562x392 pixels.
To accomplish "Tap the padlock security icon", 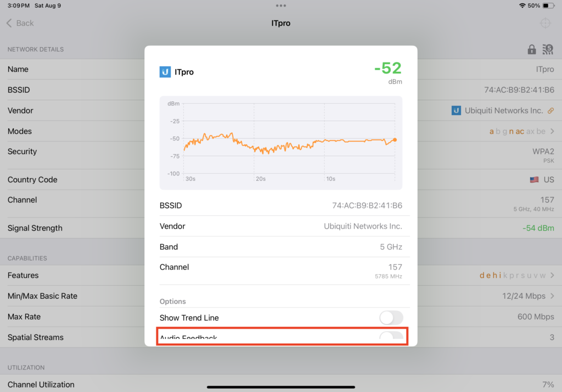I will pos(531,49).
